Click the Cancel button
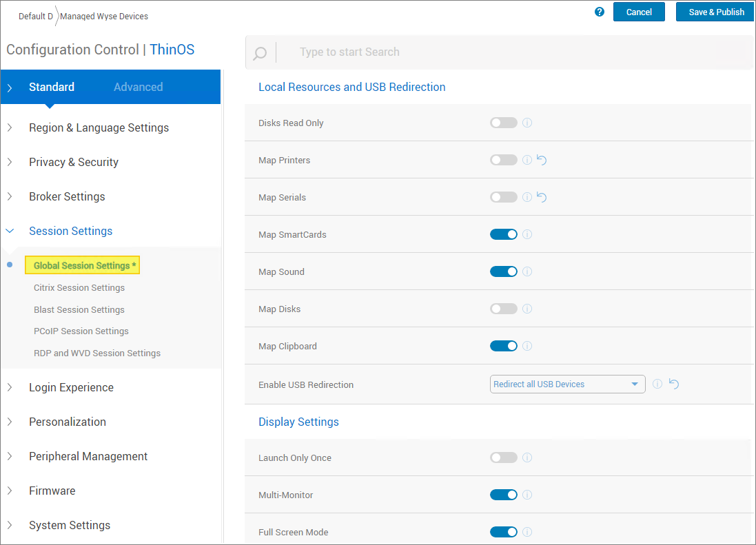Viewport: 756px width, 545px height. (639, 12)
